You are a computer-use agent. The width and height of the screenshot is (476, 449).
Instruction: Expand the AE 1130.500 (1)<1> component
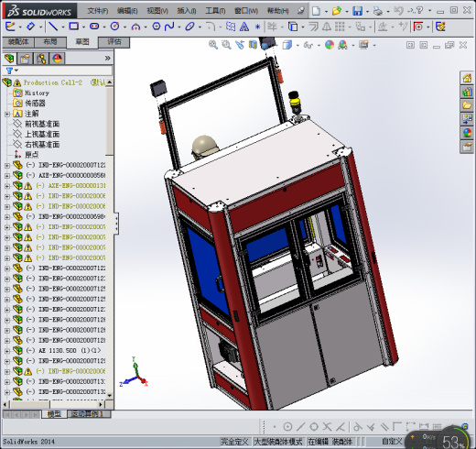click(x=7, y=351)
